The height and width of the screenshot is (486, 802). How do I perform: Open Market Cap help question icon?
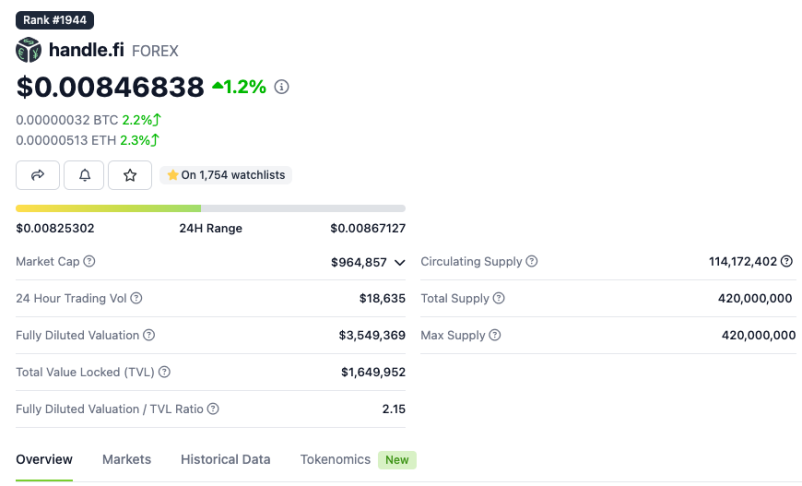point(89,261)
